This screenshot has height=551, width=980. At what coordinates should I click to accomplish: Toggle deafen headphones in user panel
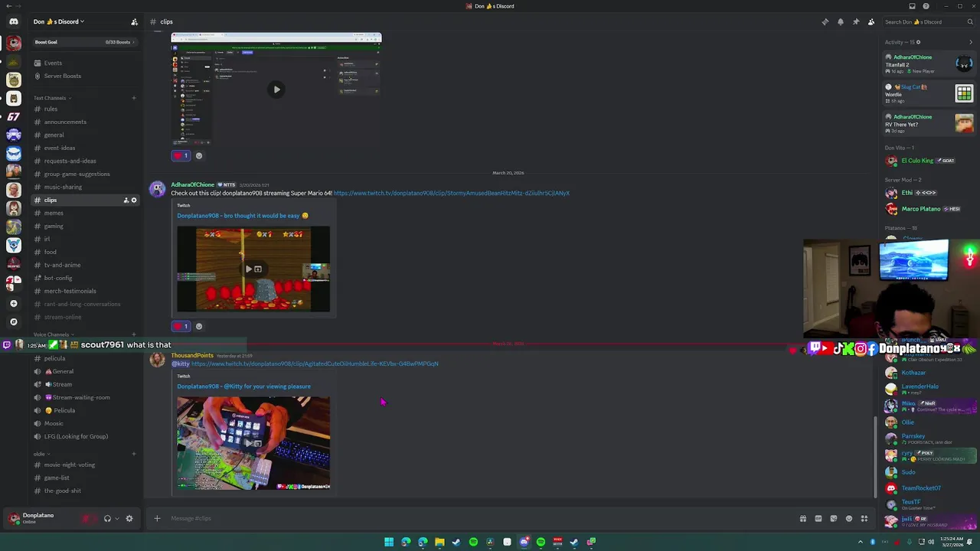pos(107,519)
